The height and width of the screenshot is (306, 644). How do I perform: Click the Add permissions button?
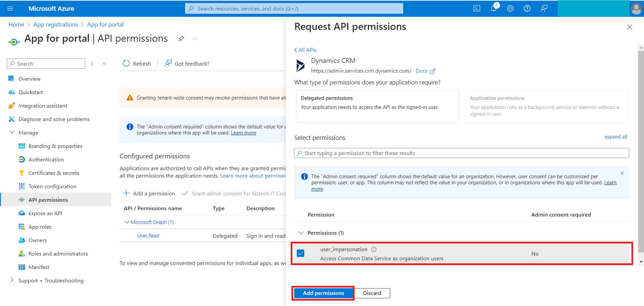pyautogui.click(x=323, y=293)
